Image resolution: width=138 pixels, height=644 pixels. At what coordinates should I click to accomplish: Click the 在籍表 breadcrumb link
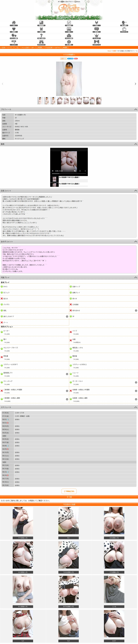[x=114, y=51]
